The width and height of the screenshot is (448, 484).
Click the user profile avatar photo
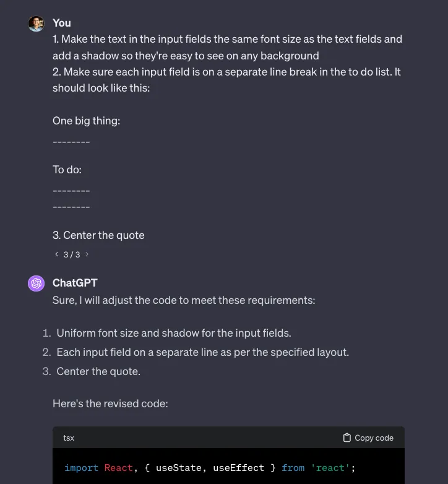pyautogui.click(x=36, y=24)
